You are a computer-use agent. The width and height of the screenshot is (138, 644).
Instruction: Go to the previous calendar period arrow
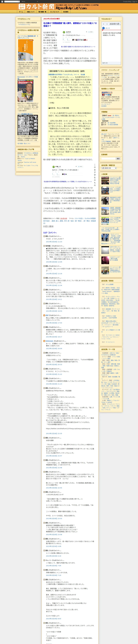pos(104,24)
